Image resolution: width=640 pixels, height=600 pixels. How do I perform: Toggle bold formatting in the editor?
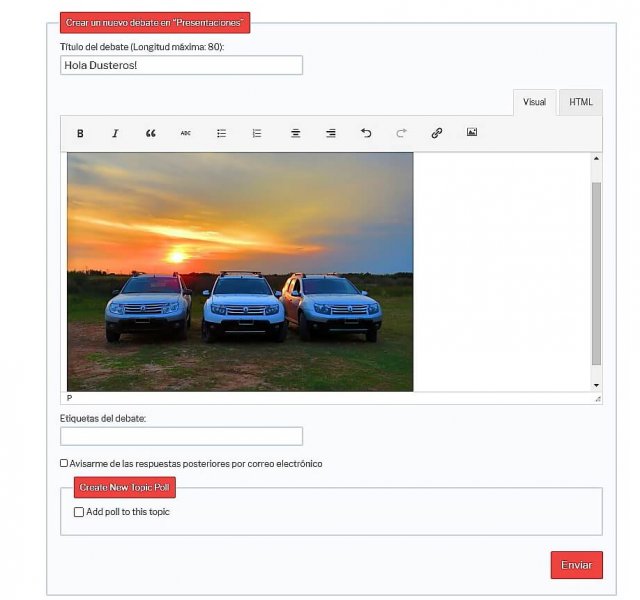click(x=81, y=133)
